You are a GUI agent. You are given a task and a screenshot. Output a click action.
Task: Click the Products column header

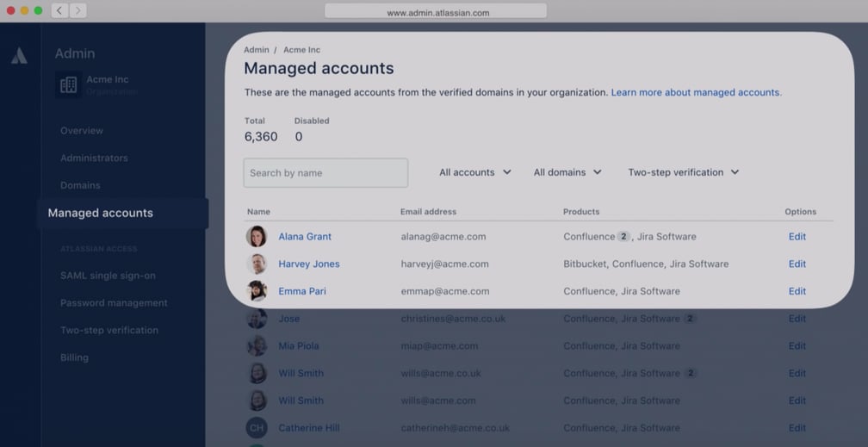(581, 212)
